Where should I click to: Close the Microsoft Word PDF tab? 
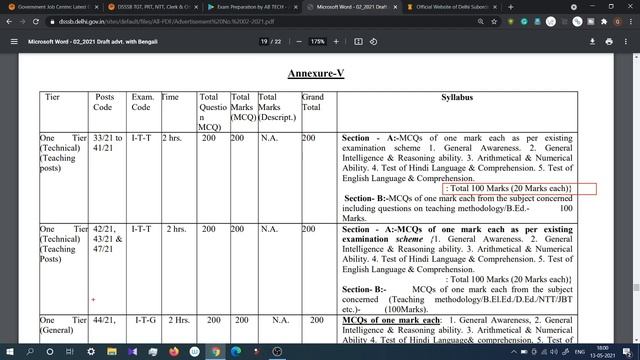395,7
